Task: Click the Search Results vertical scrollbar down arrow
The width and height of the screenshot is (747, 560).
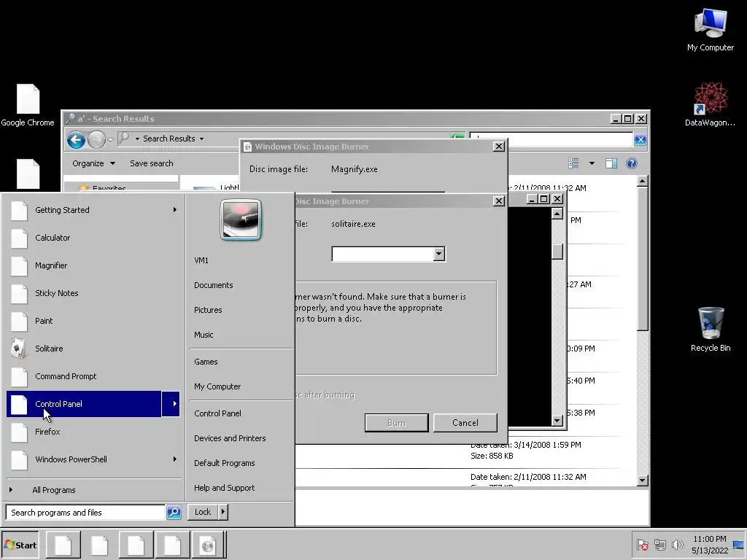Action: [642, 481]
